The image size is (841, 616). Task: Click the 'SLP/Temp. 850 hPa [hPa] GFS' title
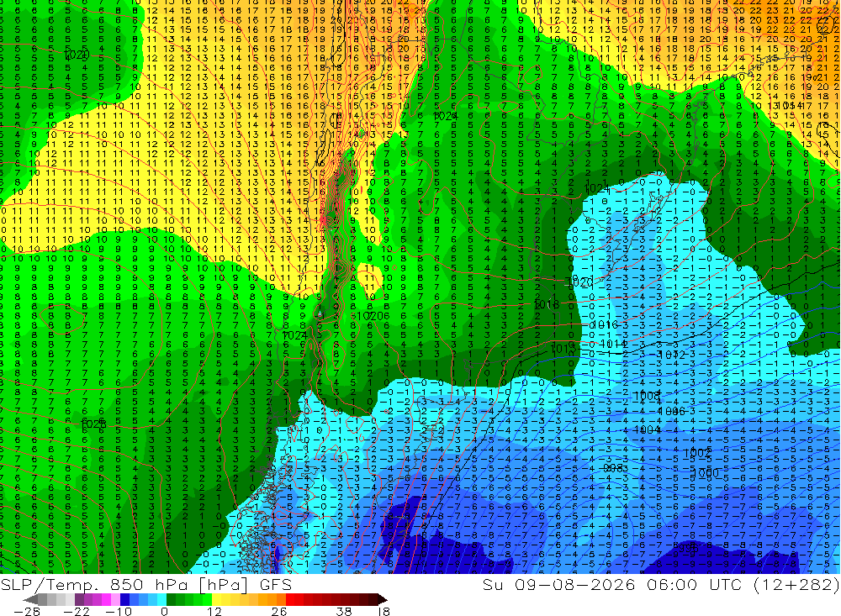pos(145,584)
